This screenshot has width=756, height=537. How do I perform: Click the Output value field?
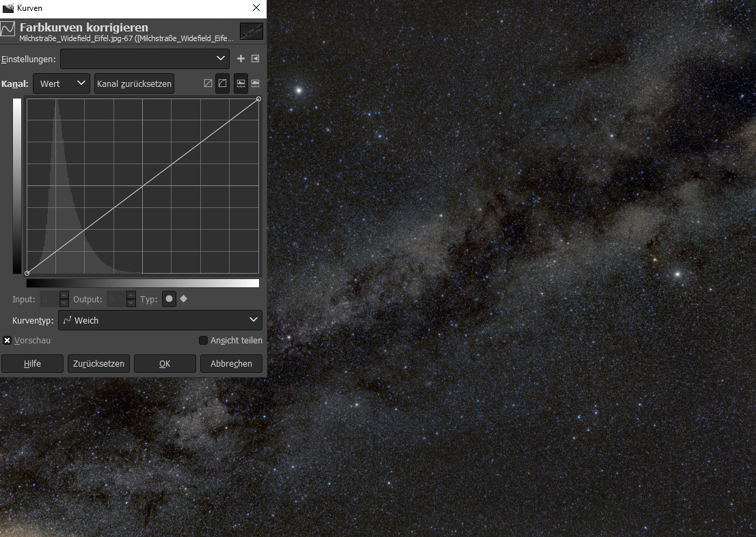[x=117, y=299]
